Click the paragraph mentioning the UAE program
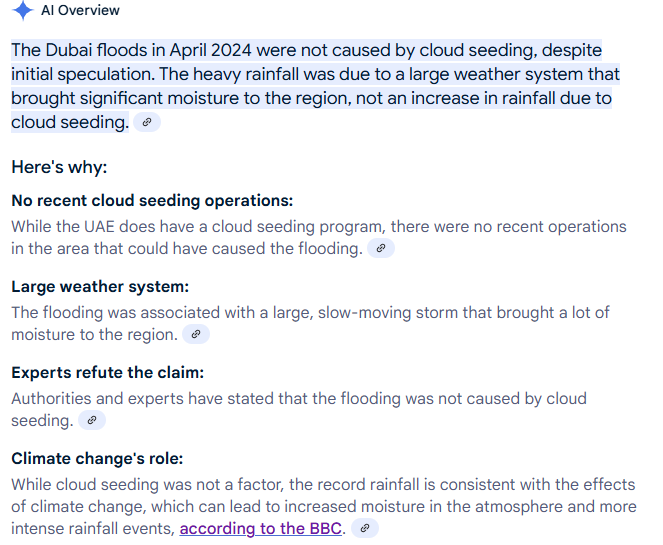The width and height of the screenshot is (663, 545). tap(318, 226)
